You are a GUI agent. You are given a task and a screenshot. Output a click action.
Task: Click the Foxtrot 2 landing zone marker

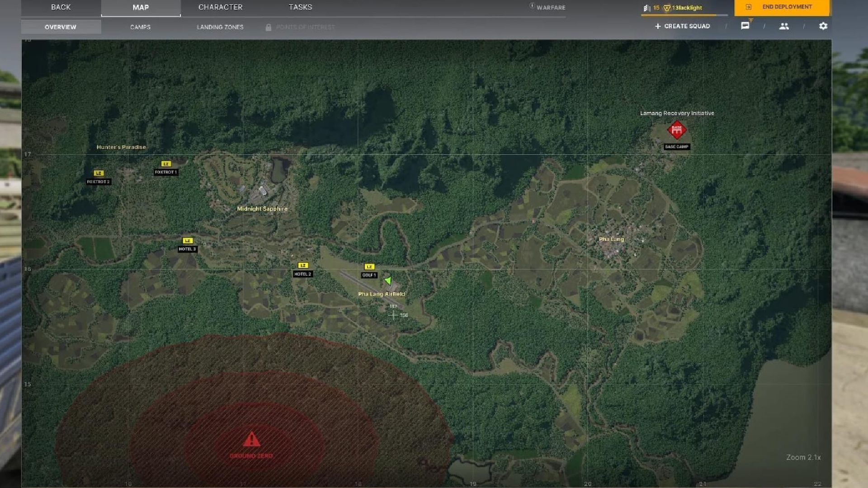point(99,174)
